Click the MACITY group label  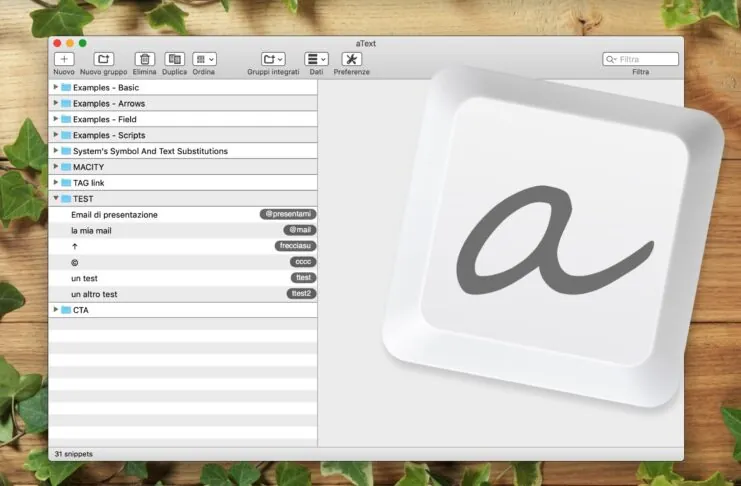tap(88, 167)
